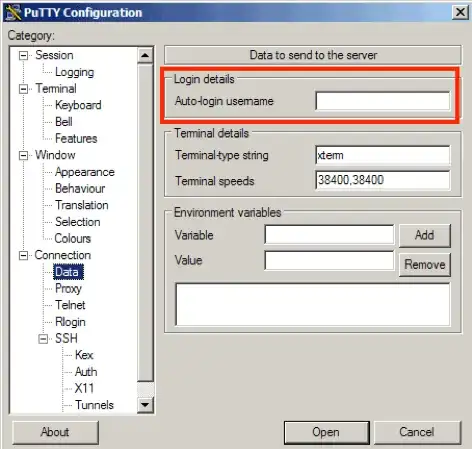The height and width of the screenshot is (449, 472).
Task: Click the 'Auto-login username' label
Action: click(x=224, y=101)
